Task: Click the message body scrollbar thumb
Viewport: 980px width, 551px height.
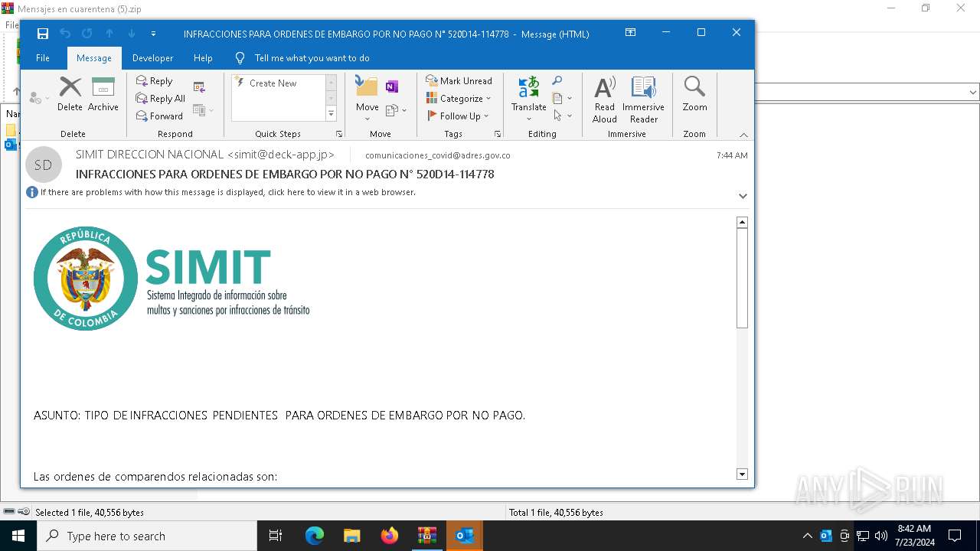Action: coord(742,279)
